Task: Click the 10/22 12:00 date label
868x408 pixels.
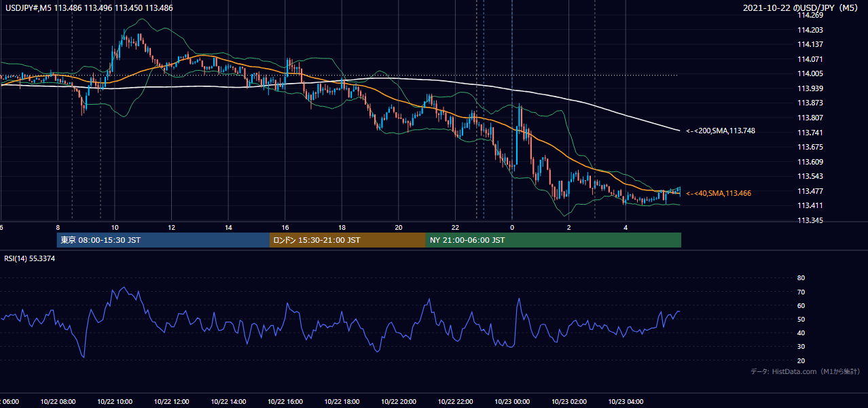Action: (172, 402)
